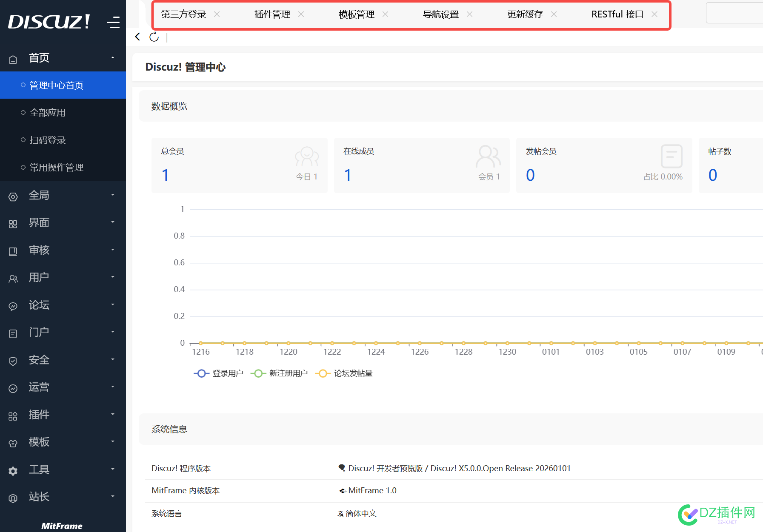Click the 站长 icon in sidebar
The width and height of the screenshot is (763, 532).
click(x=13, y=498)
